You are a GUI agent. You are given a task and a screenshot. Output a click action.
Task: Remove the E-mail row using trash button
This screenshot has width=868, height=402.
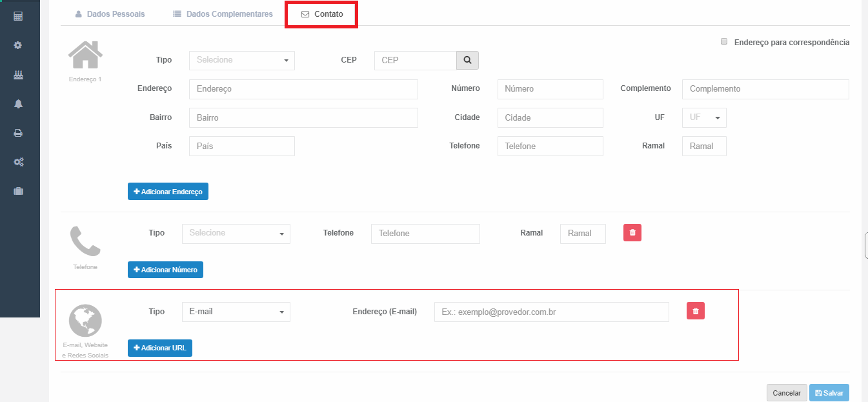(x=695, y=311)
